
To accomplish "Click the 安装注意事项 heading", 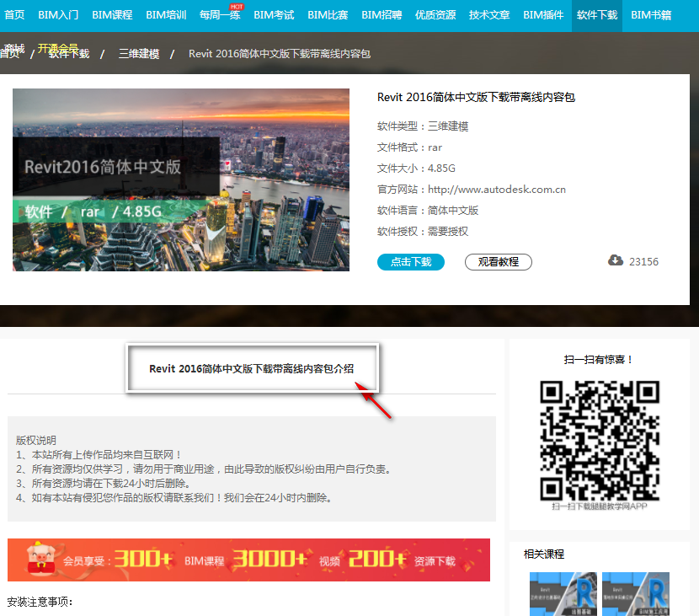I will coord(40,603).
